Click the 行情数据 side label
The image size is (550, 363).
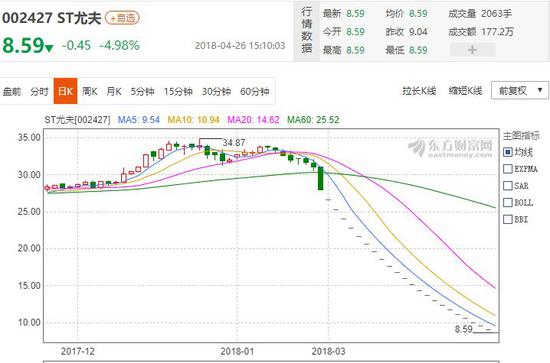click(x=307, y=31)
